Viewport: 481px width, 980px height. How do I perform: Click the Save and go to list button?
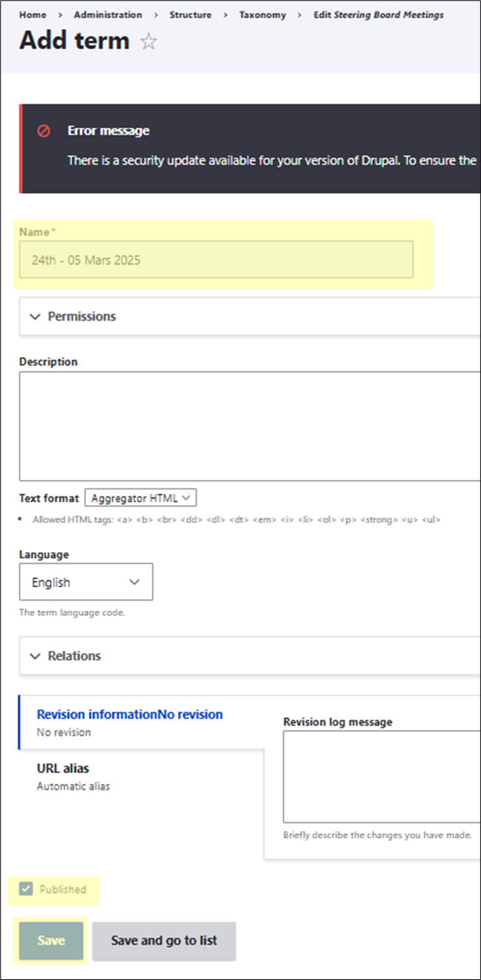tap(164, 940)
